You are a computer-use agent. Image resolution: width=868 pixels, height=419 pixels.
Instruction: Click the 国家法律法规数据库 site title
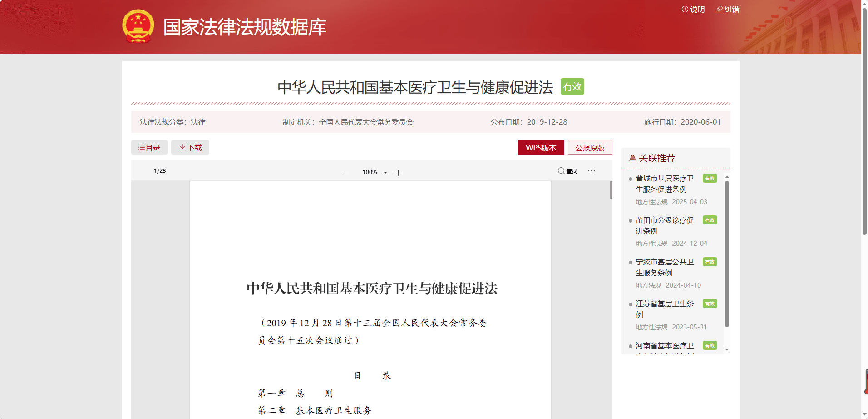[x=245, y=27]
